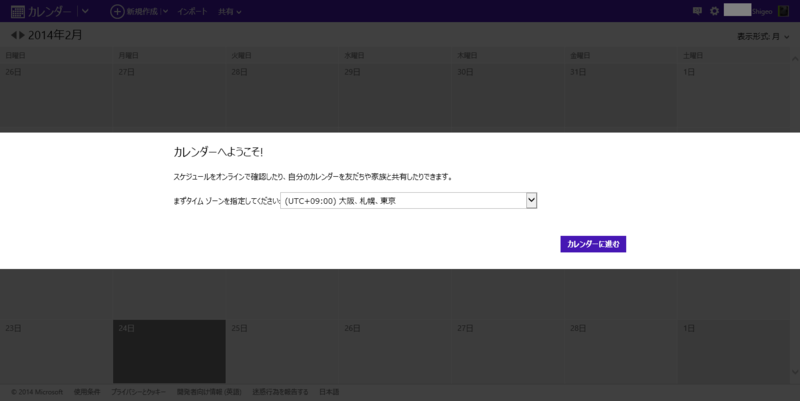Click the Shigeo account name

[x=762, y=11]
